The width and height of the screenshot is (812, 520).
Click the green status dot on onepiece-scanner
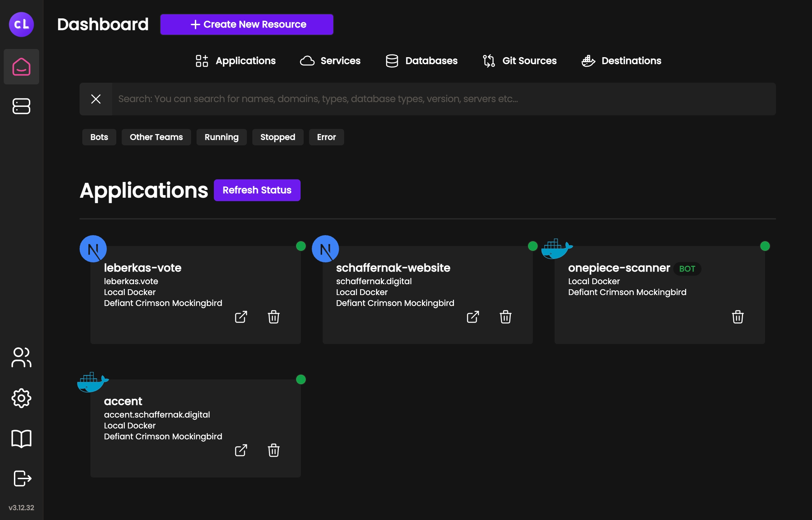[765, 246]
